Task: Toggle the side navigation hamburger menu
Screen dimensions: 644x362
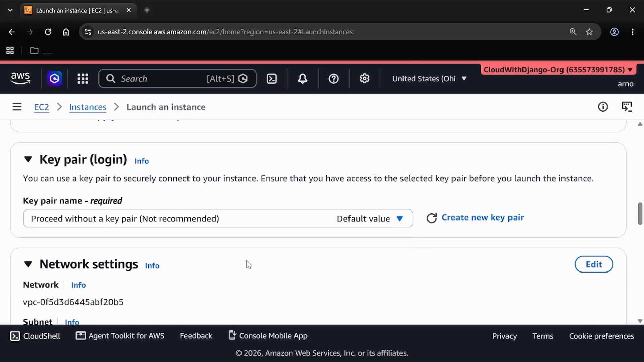Action: click(x=17, y=107)
